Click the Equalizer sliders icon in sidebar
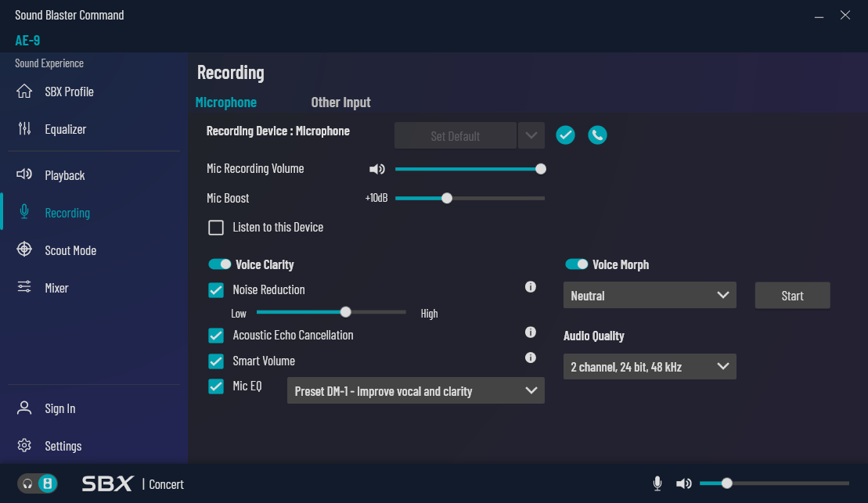The height and width of the screenshot is (503, 868). [x=24, y=129]
